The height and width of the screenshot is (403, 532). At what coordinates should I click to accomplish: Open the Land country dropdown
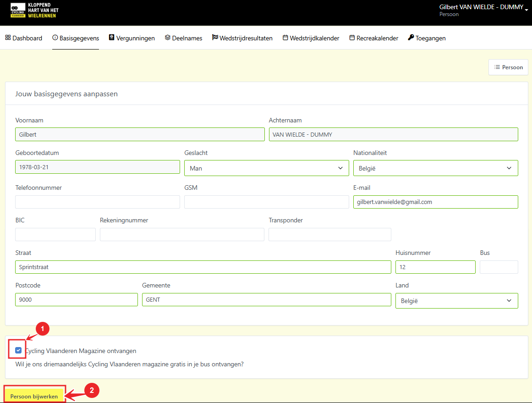(456, 301)
